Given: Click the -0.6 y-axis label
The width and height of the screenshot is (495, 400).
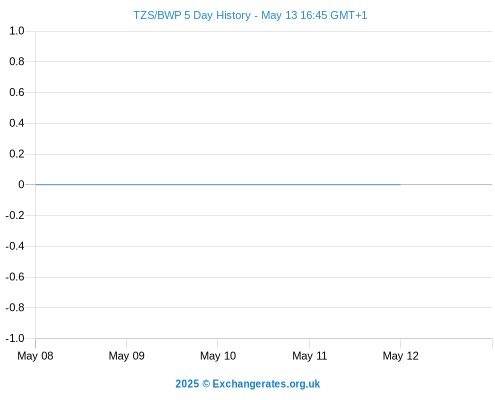Looking at the screenshot, I should click(x=15, y=277).
